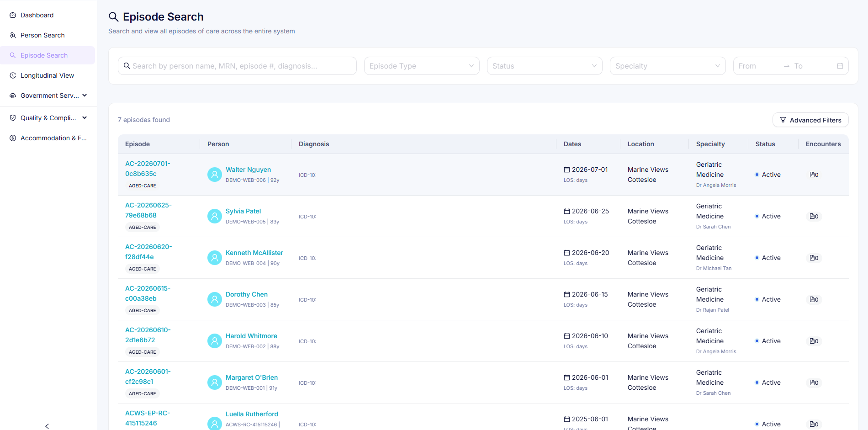The width and height of the screenshot is (868, 430).
Task: Open Luella Rutherford's person profile
Action: point(252,414)
